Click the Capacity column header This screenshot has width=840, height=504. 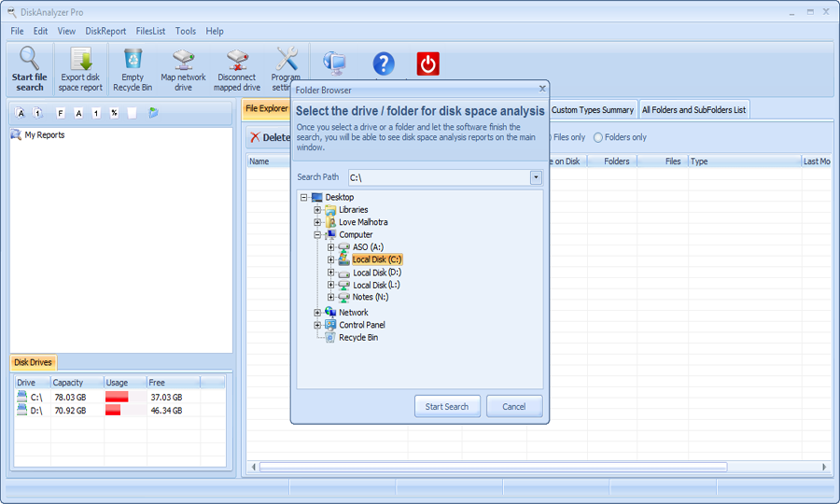point(77,383)
